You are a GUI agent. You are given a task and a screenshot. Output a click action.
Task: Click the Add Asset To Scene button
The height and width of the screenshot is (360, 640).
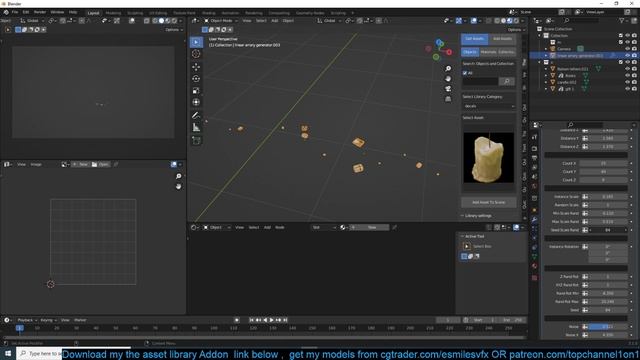[x=489, y=202]
